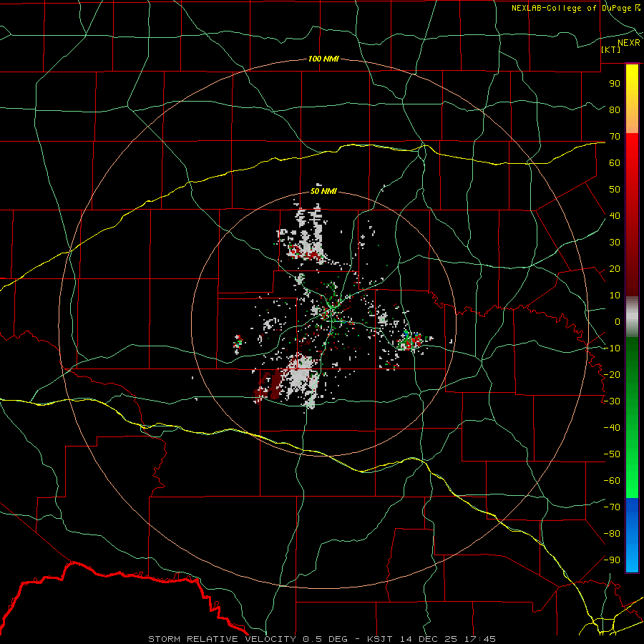644x644 pixels.
Task: Click the 90 value on the velocity scale
Action: (x=615, y=84)
